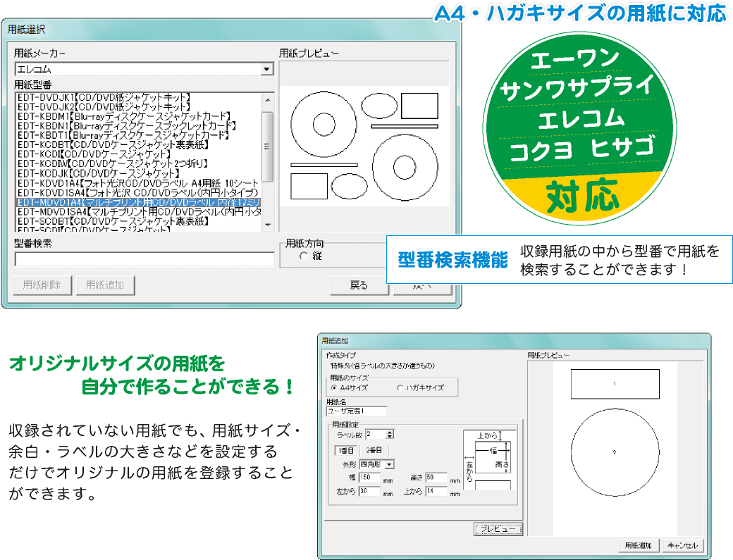Click rectangle label 1 in the paper preview
Viewport: 733px width, 560px height.
(x=615, y=384)
